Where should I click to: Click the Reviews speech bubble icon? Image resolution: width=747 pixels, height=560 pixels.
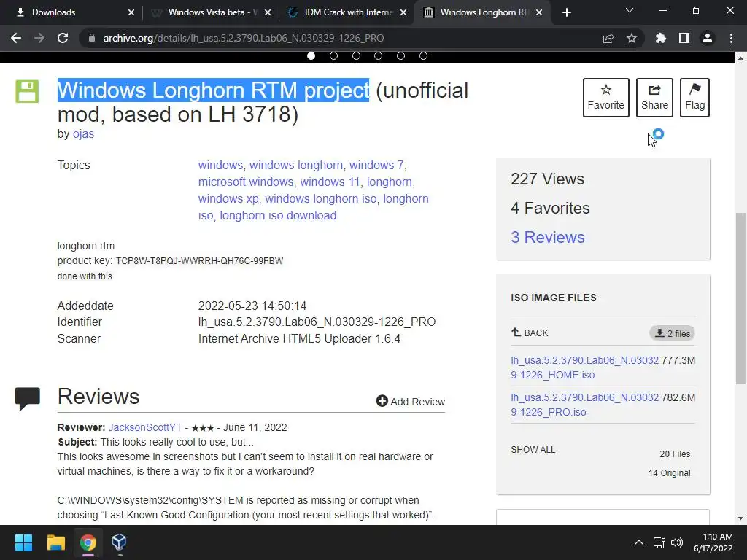coord(27,399)
